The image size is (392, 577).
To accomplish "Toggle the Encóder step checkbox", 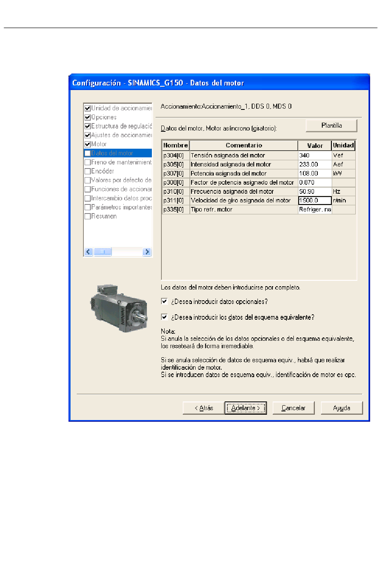I will tap(87, 171).
